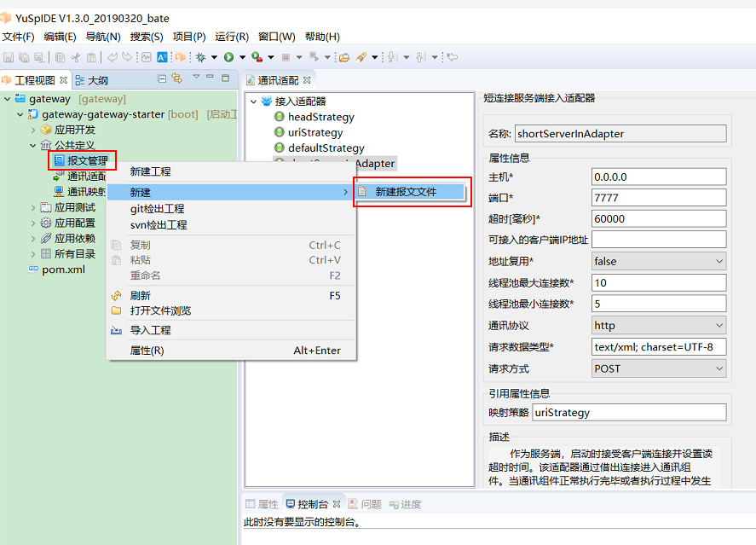Click the green Run toolbar icon
Image resolution: width=756 pixels, height=545 pixels.
point(228,57)
